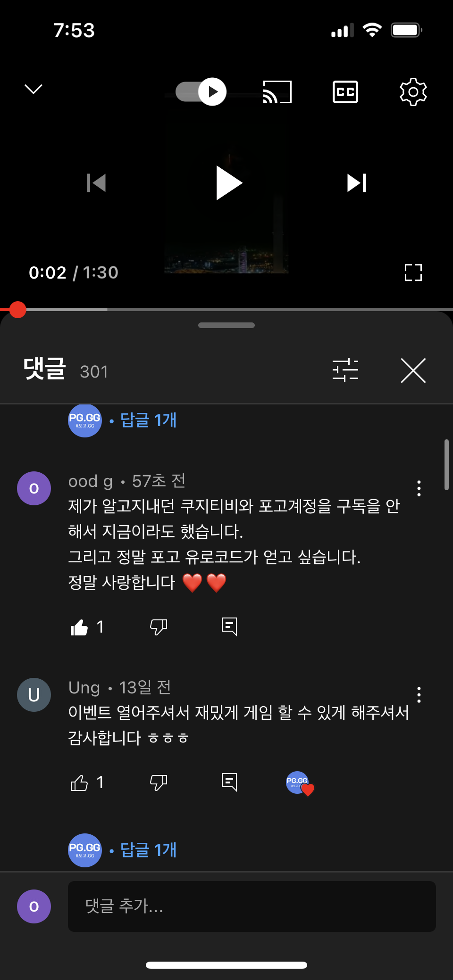Viewport: 453px width, 980px height.
Task: Tap the 댓글 추가 comment input field
Action: tap(252, 906)
